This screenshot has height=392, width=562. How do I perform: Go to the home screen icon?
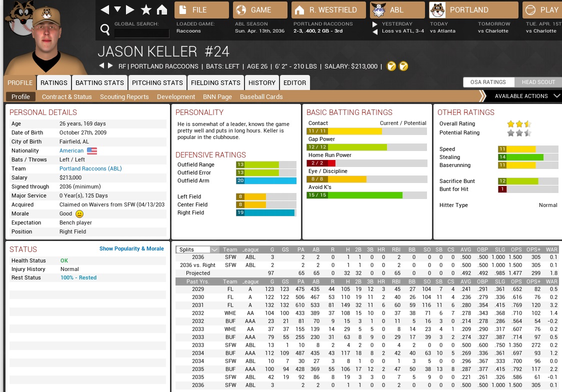(x=161, y=10)
